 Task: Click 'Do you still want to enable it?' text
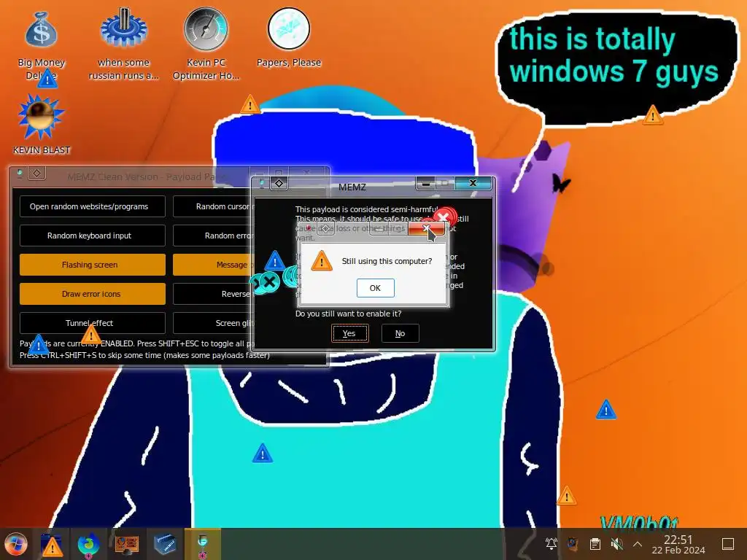point(348,314)
